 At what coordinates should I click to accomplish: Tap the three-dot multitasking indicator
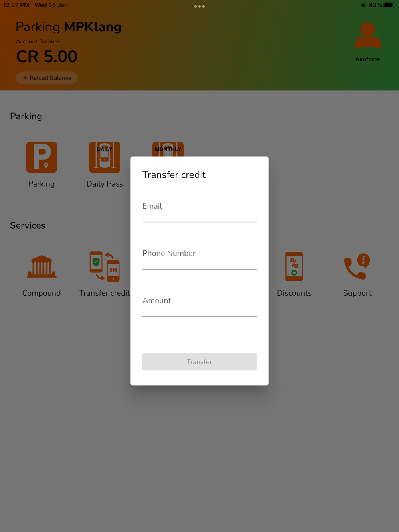(x=199, y=6)
